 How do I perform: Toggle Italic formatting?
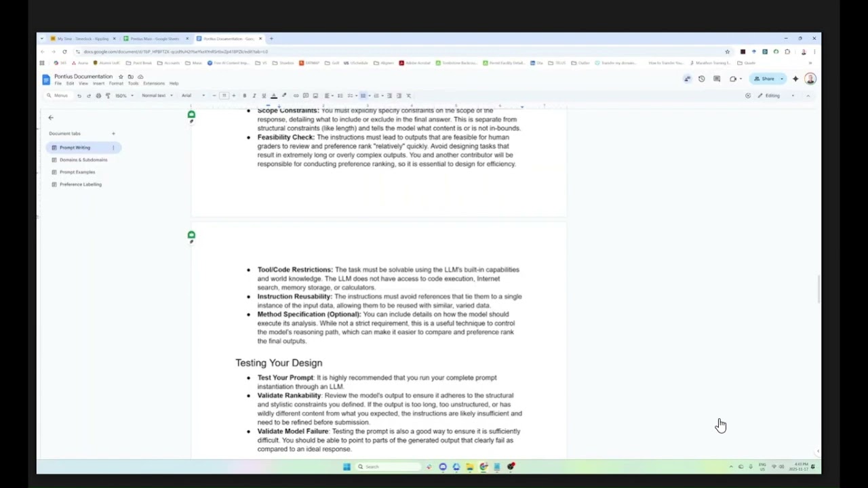(x=254, y=96)
